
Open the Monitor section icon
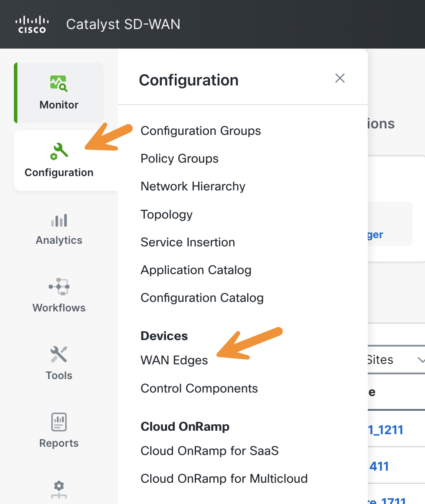pyautogui.click(x=59, y=83)
